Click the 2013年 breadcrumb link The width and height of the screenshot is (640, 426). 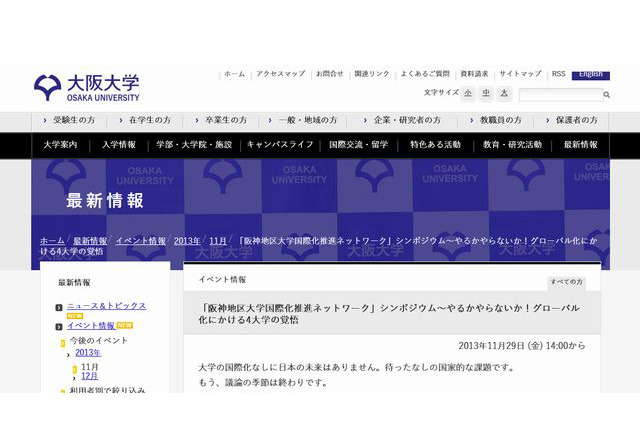click(x=187, y=241)
